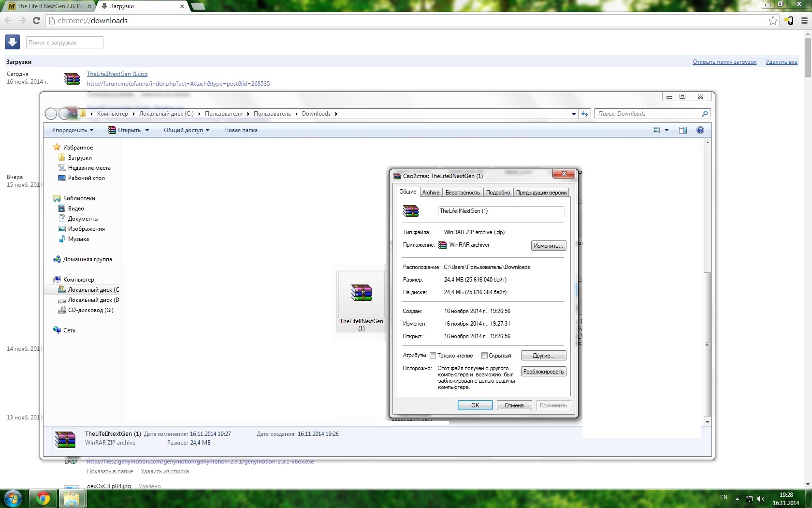Click the WinRAR icon beside TheLifeIINextGen (1).zip download
Viewport: 812px width, 508px height.
(x=72, y=78)
